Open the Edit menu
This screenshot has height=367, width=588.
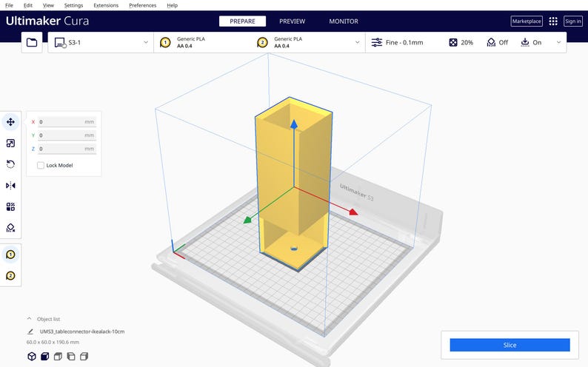[28, 5]
